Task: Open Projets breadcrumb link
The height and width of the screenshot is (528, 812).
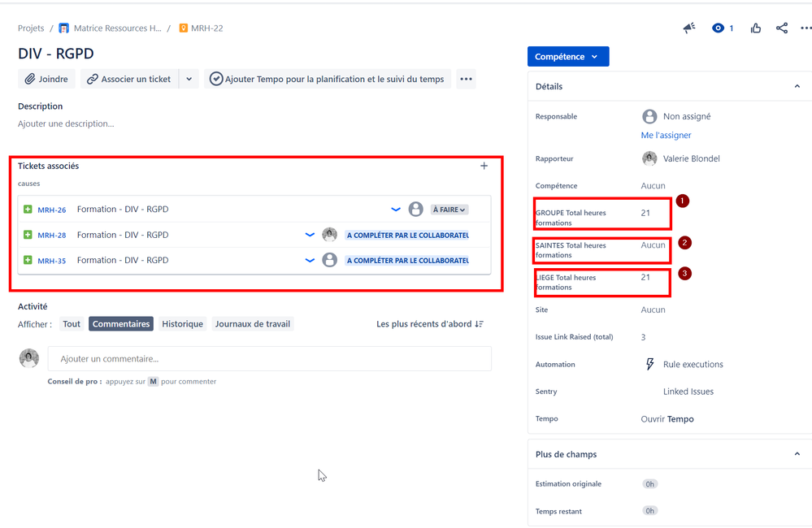Action: coord(31,28)
